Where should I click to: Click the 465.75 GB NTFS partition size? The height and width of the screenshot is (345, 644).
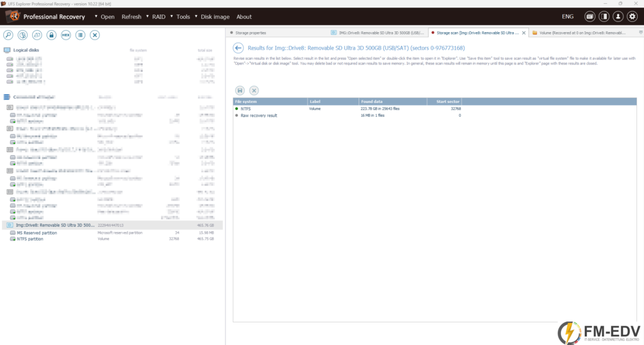[x=206, y=239]
